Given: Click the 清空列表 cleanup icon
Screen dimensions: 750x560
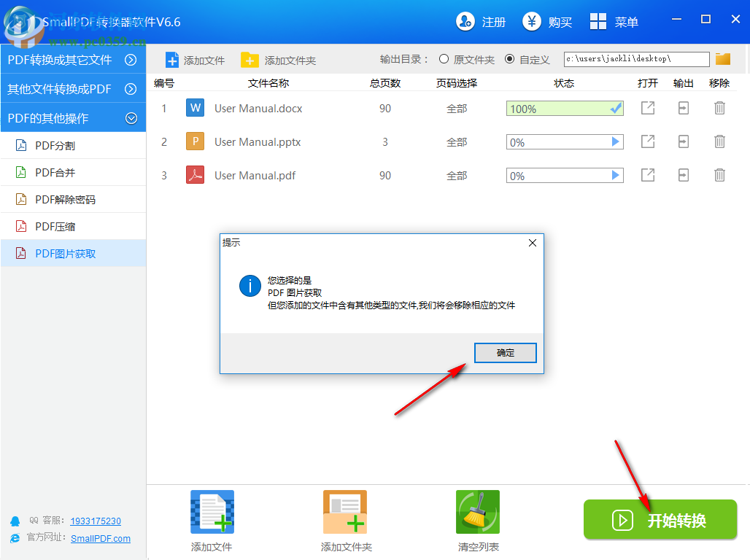Looking at the screenshot, I should pyautogui.click(x=477, y=511).
